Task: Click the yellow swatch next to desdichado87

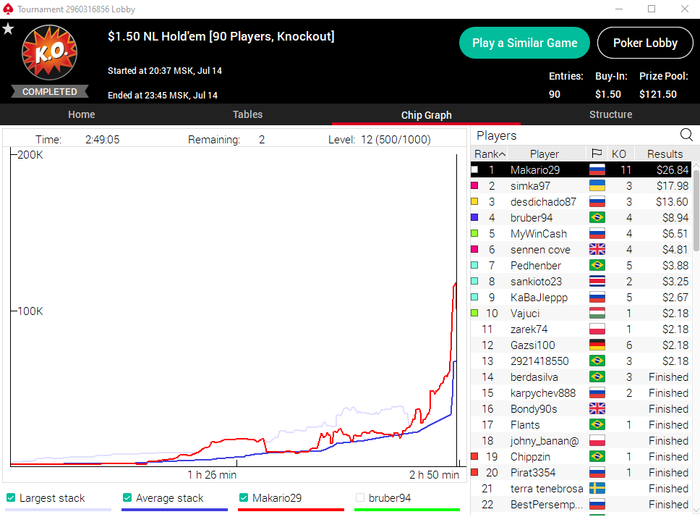Action: coord(475,202)
